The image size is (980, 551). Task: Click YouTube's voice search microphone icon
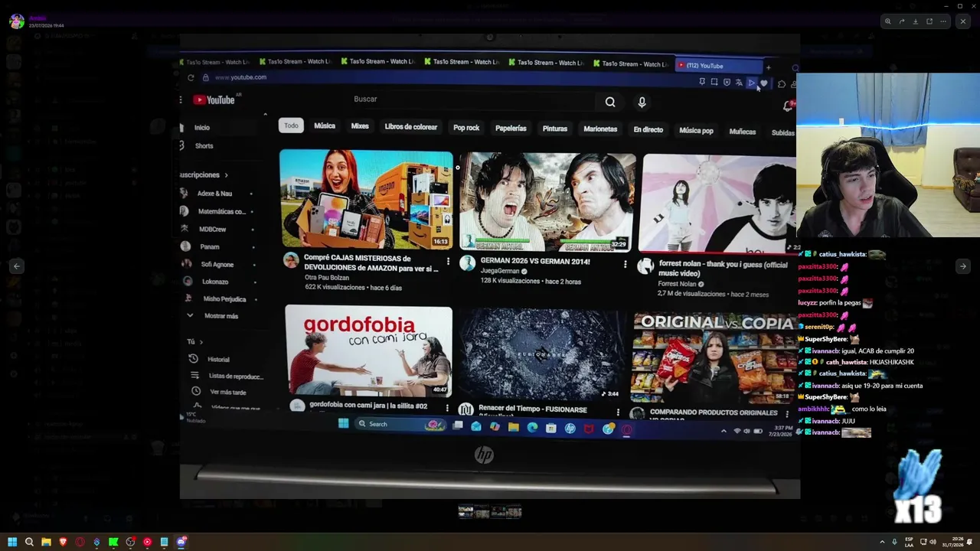(x=642, y=102)
